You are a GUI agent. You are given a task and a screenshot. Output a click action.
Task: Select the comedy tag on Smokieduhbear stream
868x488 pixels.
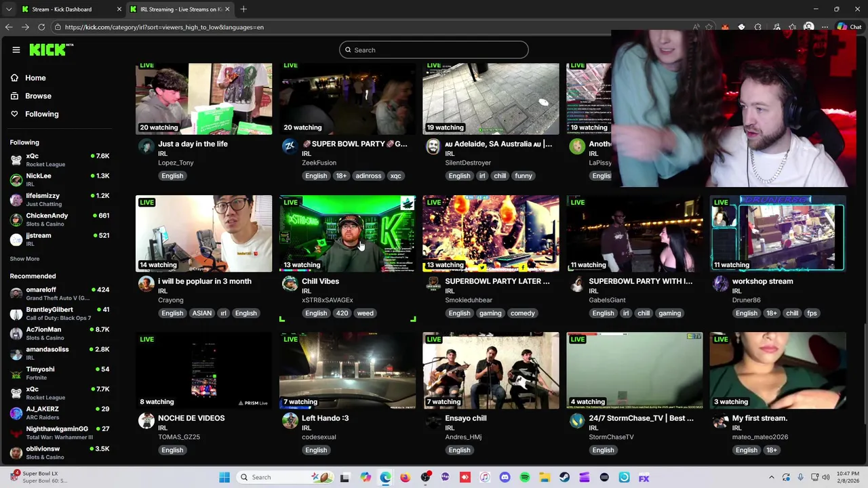coord(522,313)
